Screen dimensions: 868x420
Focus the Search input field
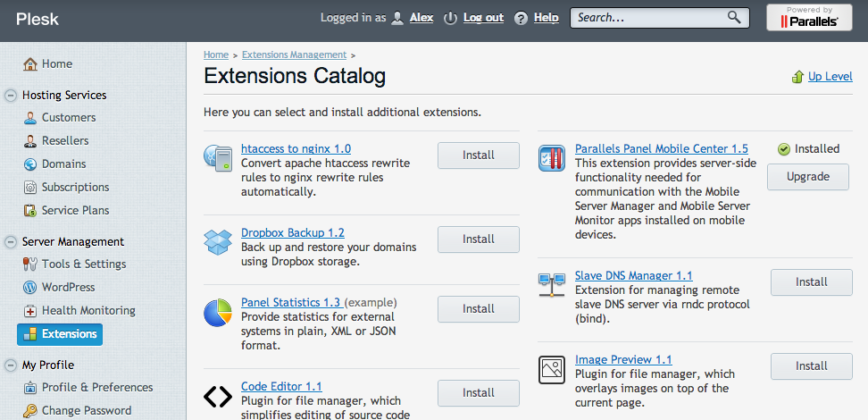[650, 18]
